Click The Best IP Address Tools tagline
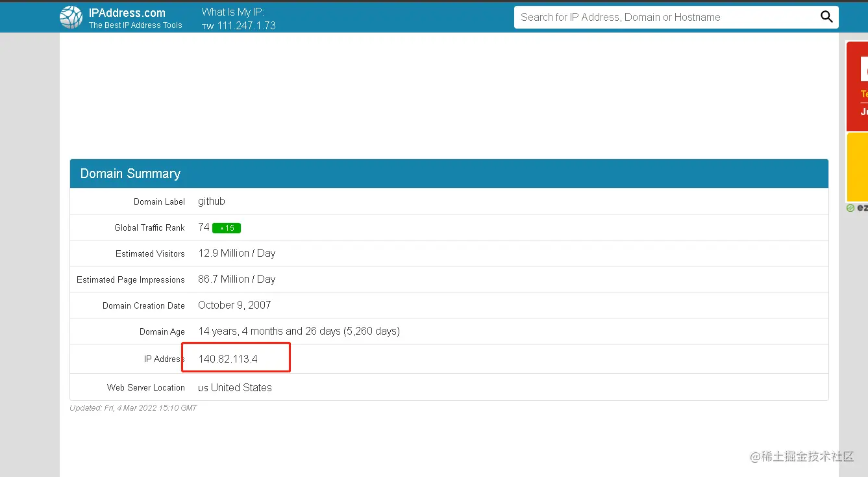This screenshot has height=477, width=868. [136, 25]
